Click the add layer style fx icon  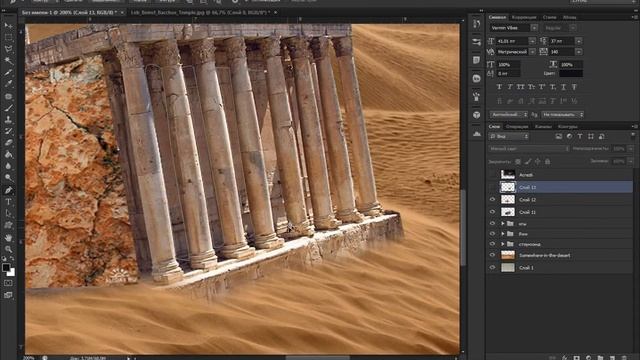point(565,357)
